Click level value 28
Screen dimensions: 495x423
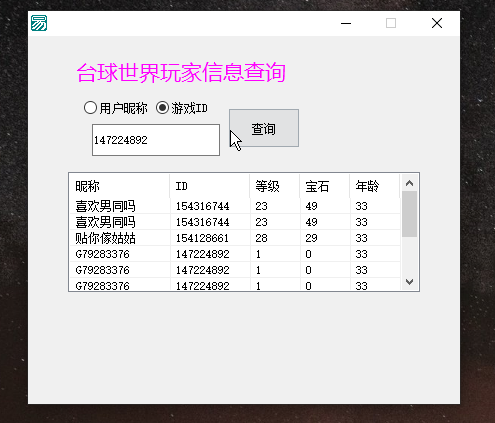click(x=261, y=238)
